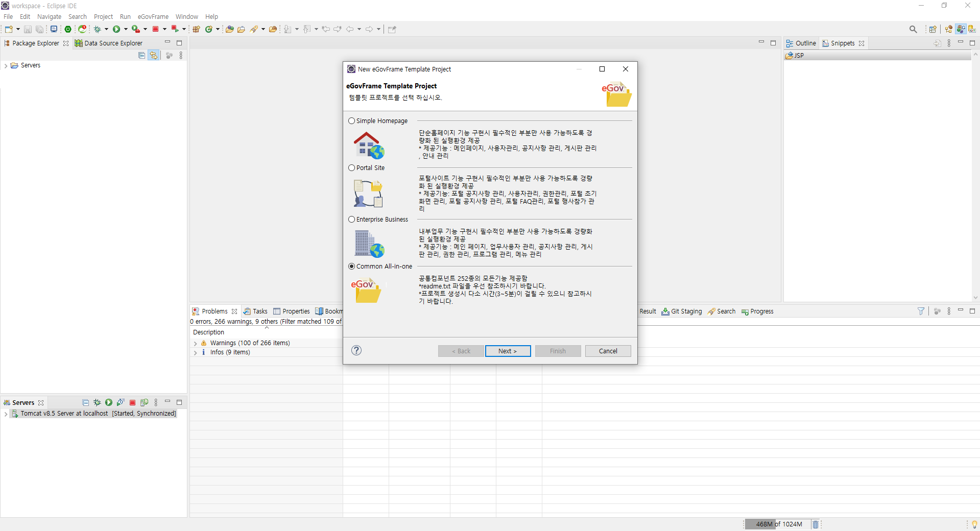The width and height of the screenshot is (980, 531).
Task: Open the New file dropdown arrow
Action: click(18, 29)
